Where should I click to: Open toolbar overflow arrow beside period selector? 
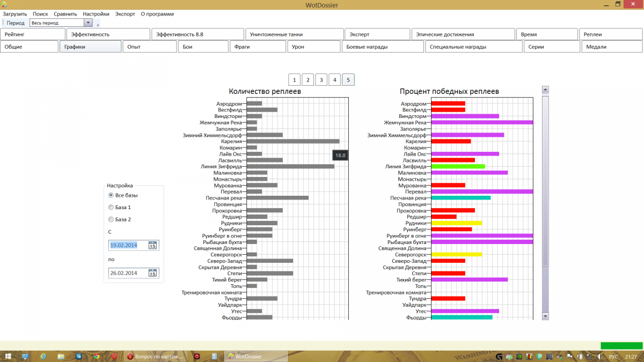pyautogui.click(x=98, y=24)
